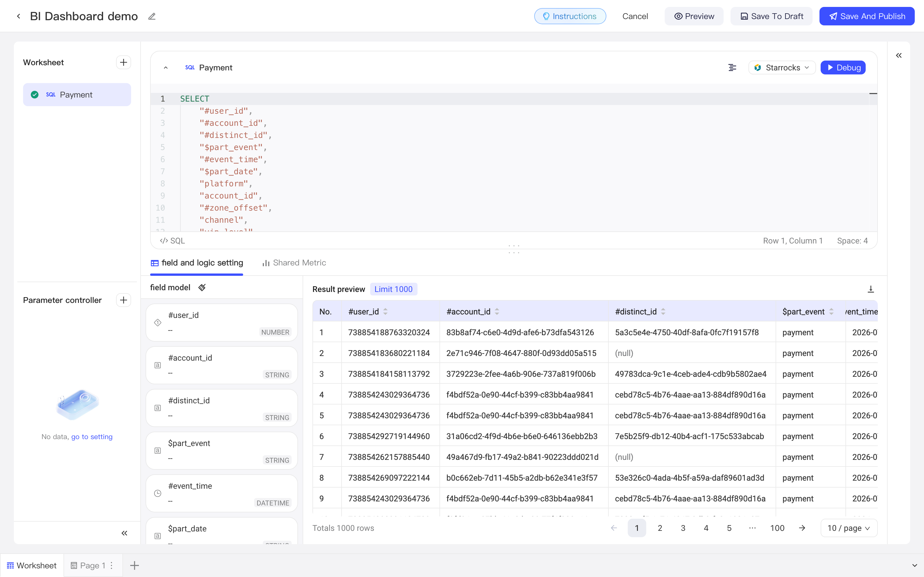Click the Save And Publish button
The image size is (924, 577).
pos(867,16)
